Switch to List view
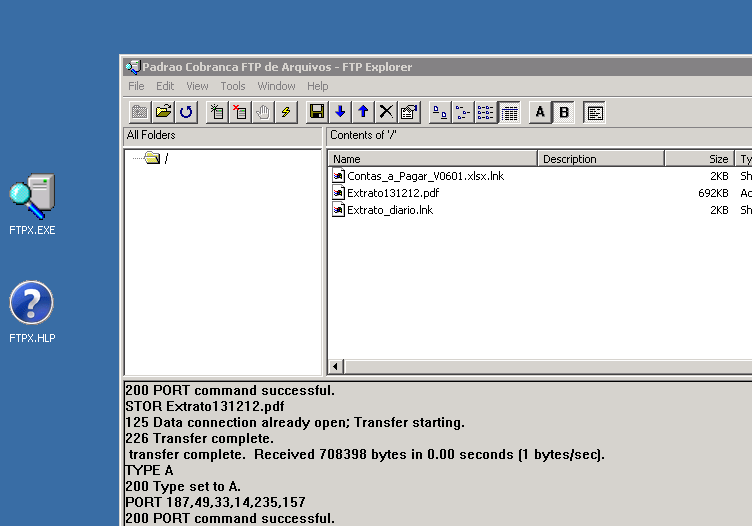Screen dimensions: 752x526 (x=486, y=112)
